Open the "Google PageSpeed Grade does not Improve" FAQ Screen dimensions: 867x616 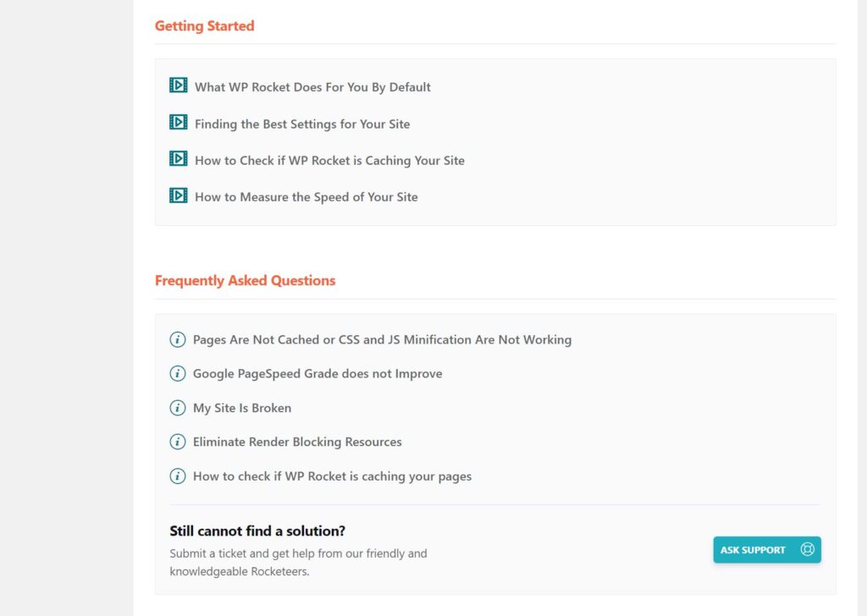click(x=318, y=373)
